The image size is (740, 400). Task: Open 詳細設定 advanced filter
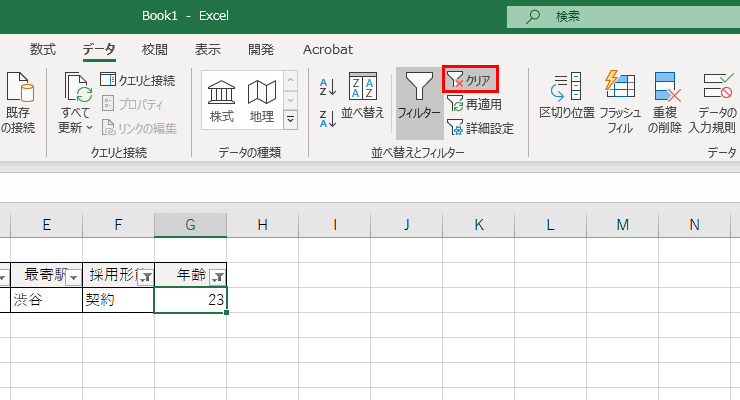[480, 128]
